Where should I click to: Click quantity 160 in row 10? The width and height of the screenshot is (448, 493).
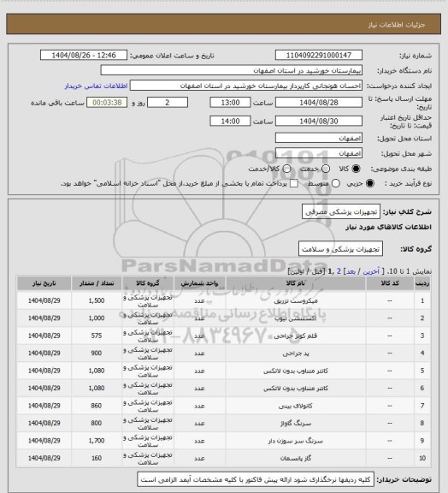pos(97,459)
